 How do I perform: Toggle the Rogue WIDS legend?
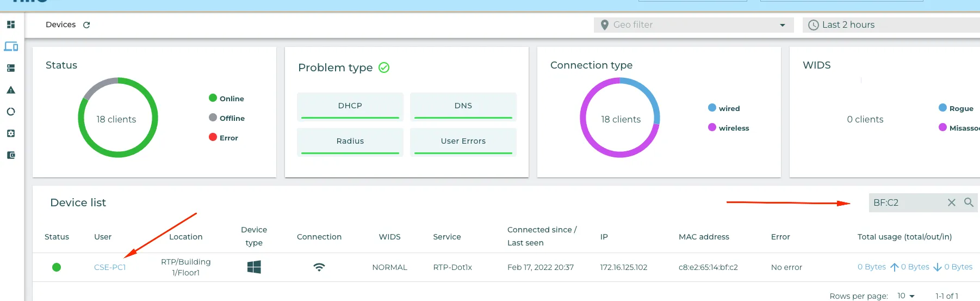click(956, 108)
